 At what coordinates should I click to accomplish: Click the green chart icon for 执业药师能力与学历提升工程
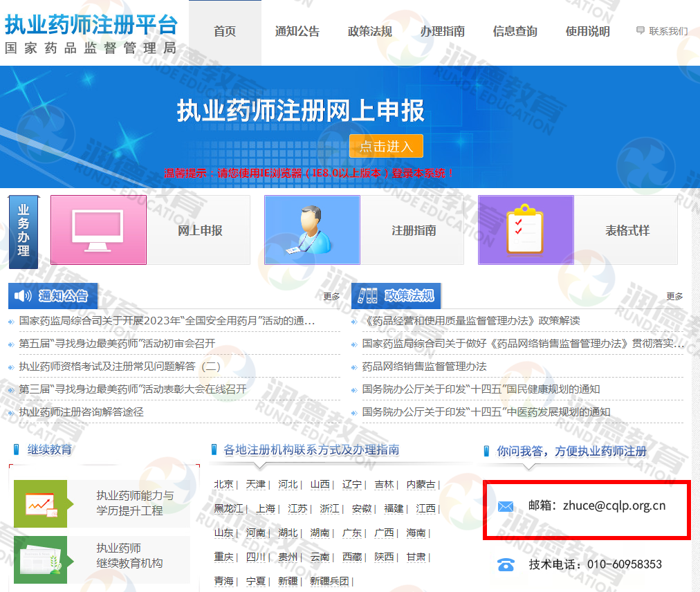[x=41, y=503]
